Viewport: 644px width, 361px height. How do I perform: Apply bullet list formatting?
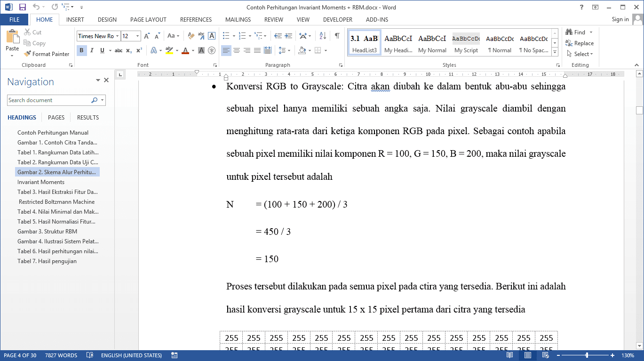tap(226, 36)
